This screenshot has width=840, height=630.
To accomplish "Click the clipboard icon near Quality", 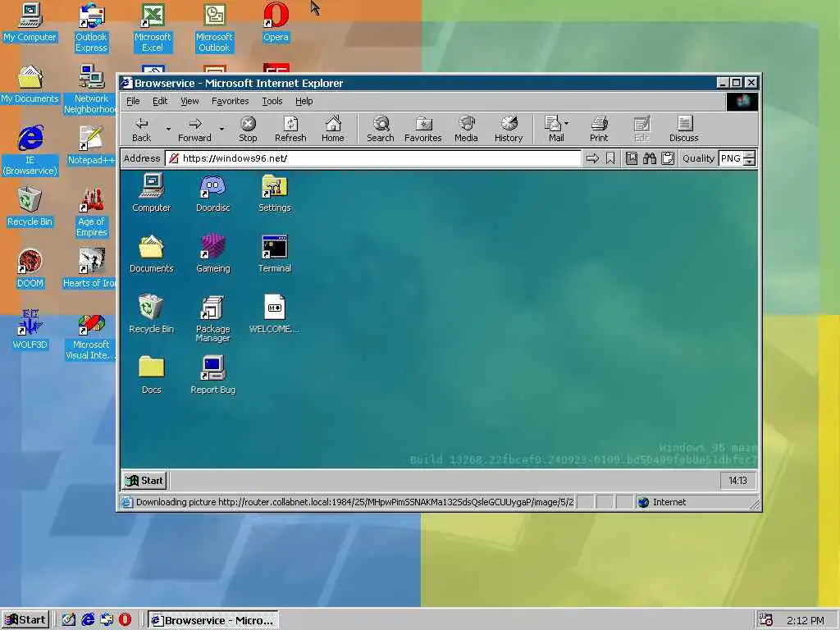I will tap(668, 158).
